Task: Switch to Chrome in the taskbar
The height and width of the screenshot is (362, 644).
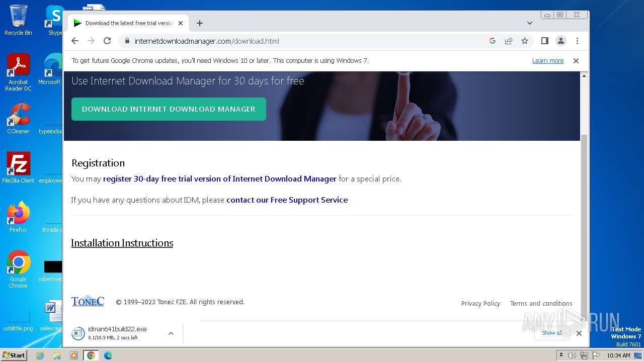Action: point(91,355)
